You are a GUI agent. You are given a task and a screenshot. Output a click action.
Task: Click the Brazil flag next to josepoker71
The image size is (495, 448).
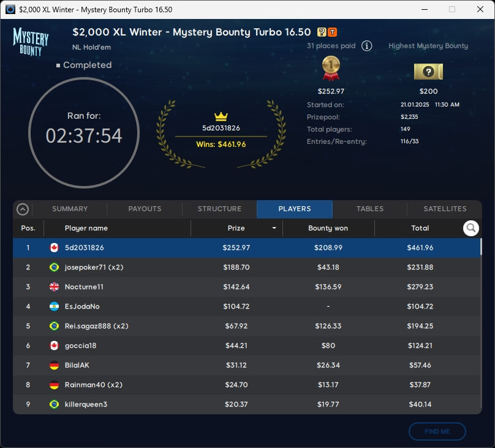pyautogui.click(x=55, y=267)
